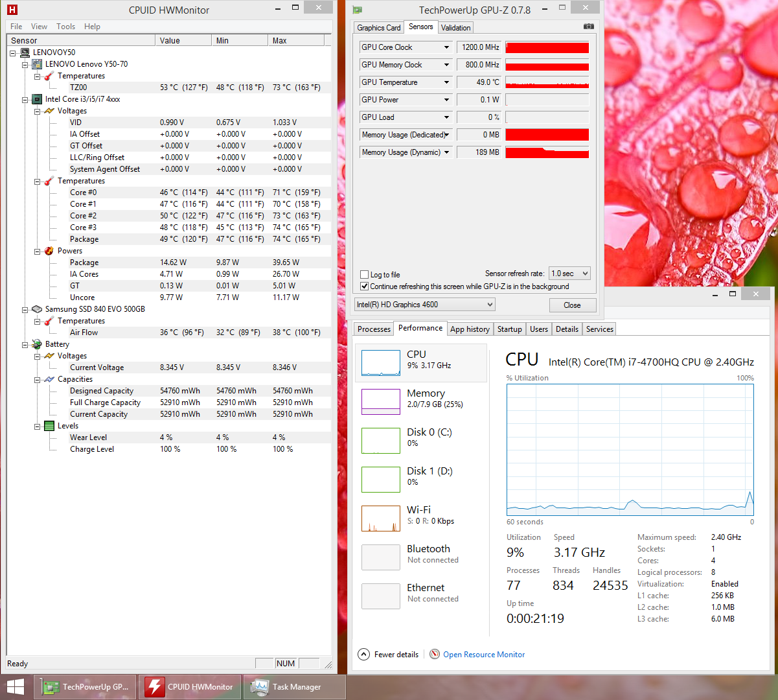Select Bluetooth in the Performance sidebar
Image resolution: width=778 pixels, height=700 pixels.
pos(421,557)
